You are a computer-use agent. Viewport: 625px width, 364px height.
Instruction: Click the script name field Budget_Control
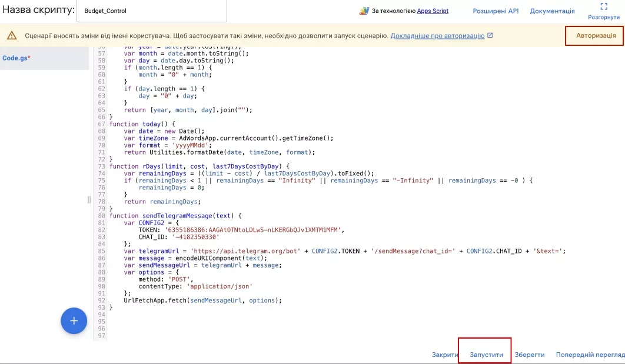[151, 11]
